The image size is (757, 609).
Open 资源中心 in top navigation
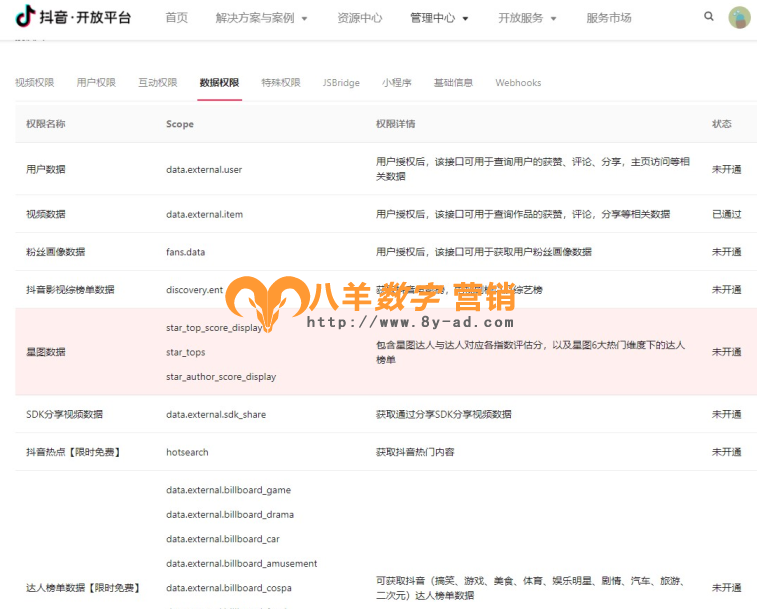pos(359,18)
